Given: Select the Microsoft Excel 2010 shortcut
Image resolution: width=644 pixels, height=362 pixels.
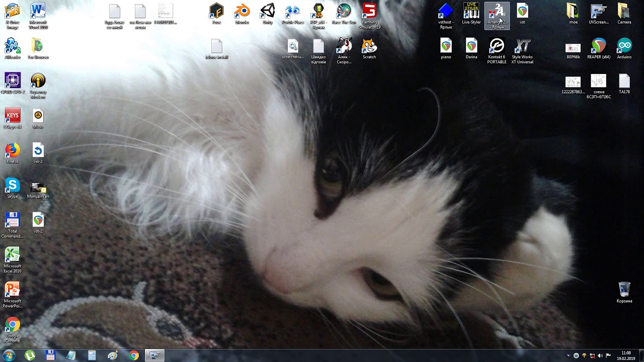Looking at the screenshot, I should click(13, 260).
